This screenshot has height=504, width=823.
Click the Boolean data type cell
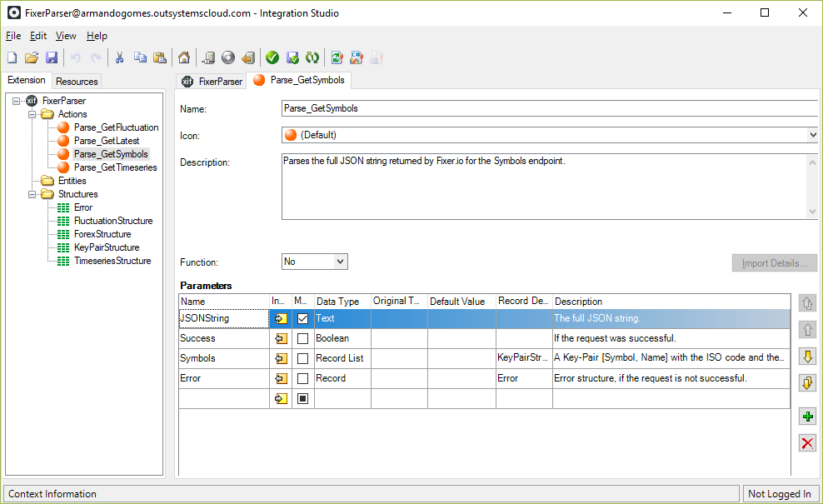click(342, 338)
